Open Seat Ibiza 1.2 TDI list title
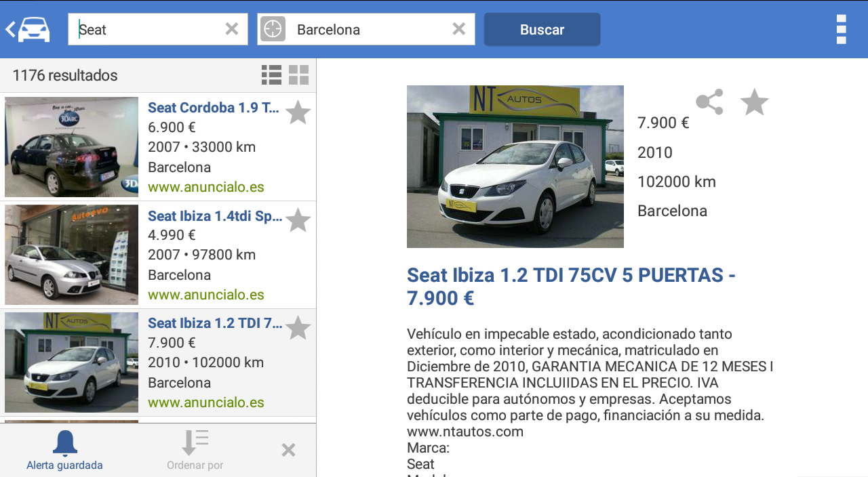 point(215,323)
